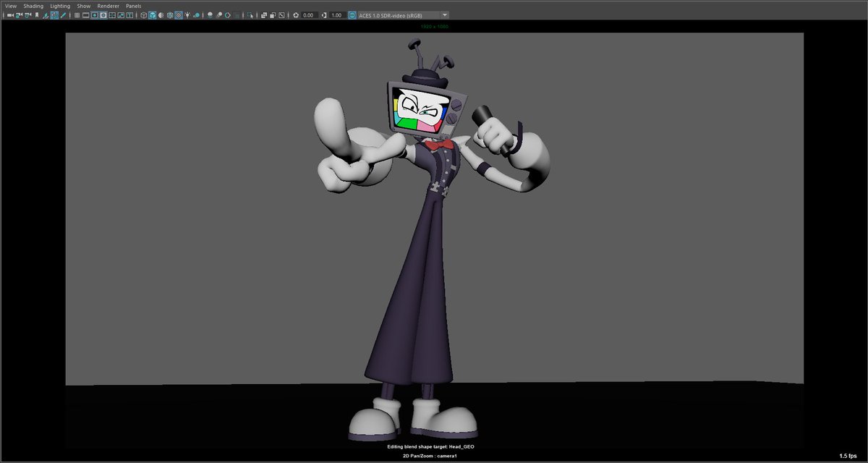Toggle the View Transform icon
This screenshot has height=463, width=868.
[x=352, y=15]
